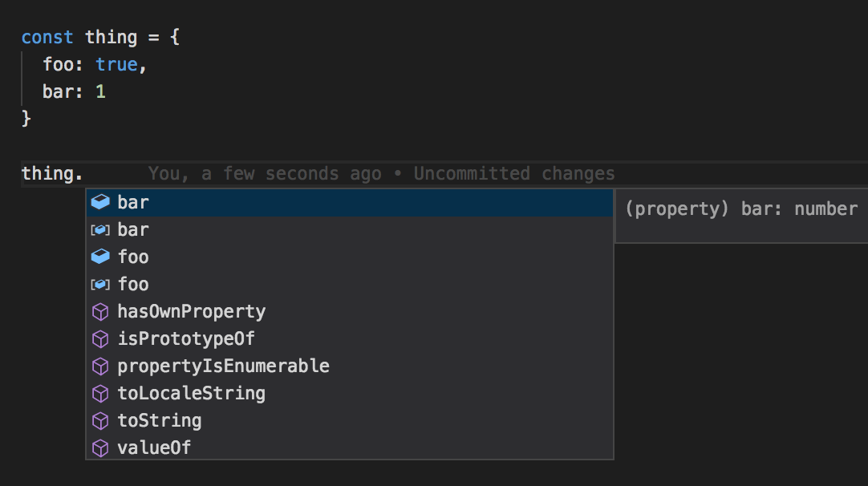This screenshot has width=868, height=486.
Task: Click the true value on the foo line
Action: [x=116, y=65]
